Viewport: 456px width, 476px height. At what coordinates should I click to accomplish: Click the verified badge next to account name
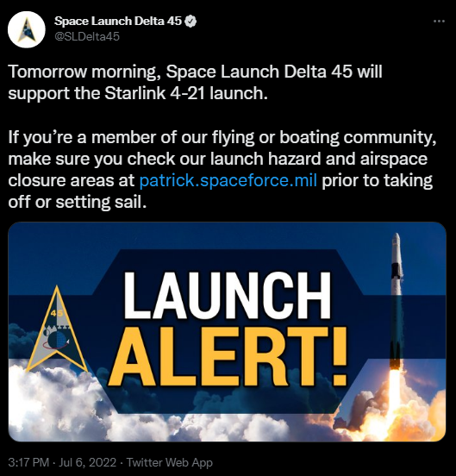coord(191,22)
